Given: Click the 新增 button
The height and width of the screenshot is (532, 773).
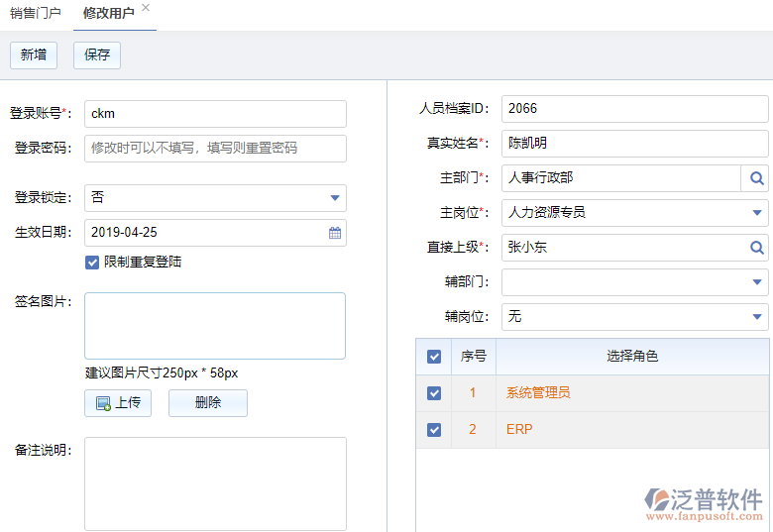Looking at the screenshot, I should click(x=34, y=55).
